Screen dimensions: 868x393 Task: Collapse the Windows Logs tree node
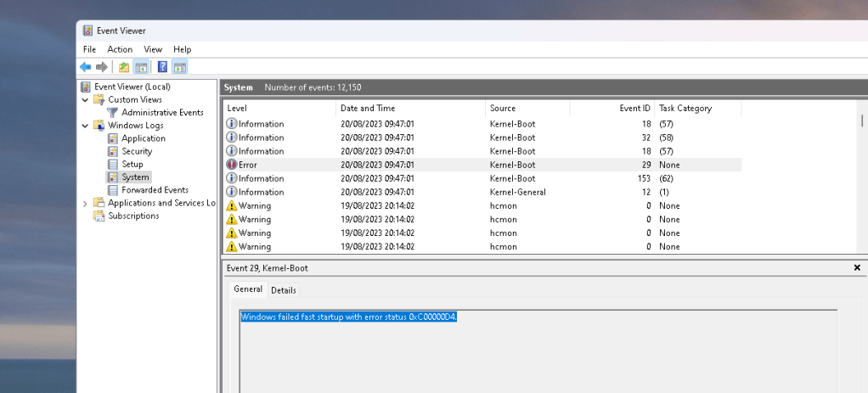85,126
